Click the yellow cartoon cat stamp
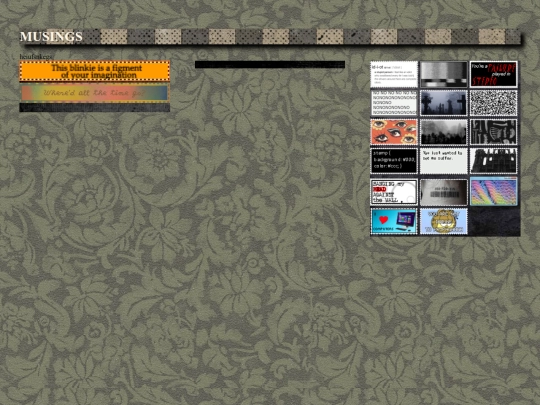Screen dimensions: 540x405 [x=444, y=221]
